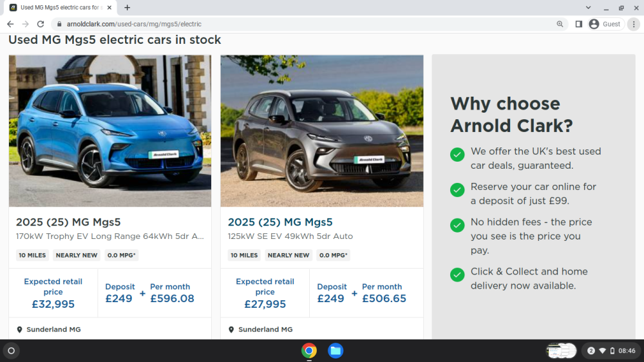Check battery icon in system tray
This screenshot has width=644, height=362.
(612, 351)
